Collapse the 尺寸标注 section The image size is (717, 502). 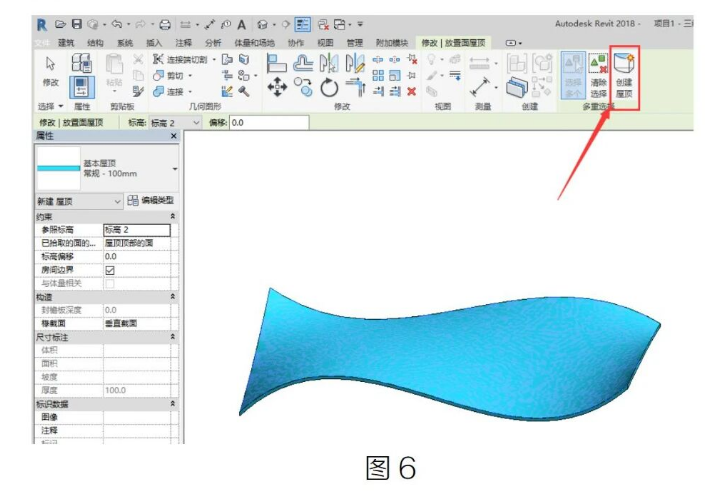[172, 337]
